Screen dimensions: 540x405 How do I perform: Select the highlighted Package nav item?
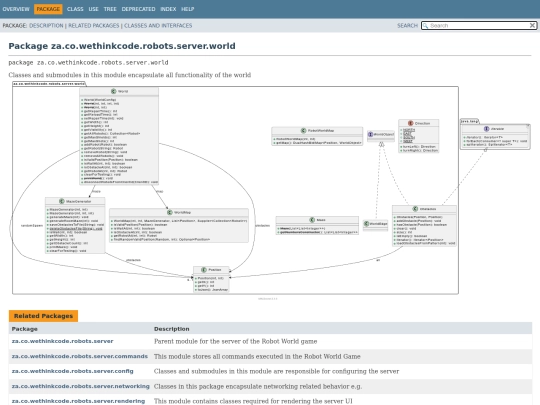[48, 9]
